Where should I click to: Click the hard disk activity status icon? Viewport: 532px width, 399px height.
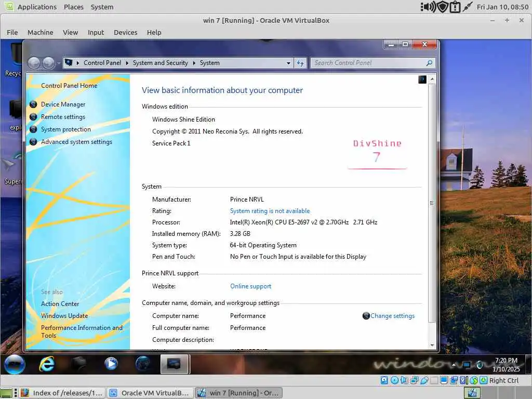pyautogui.click(x=384, y=380)
